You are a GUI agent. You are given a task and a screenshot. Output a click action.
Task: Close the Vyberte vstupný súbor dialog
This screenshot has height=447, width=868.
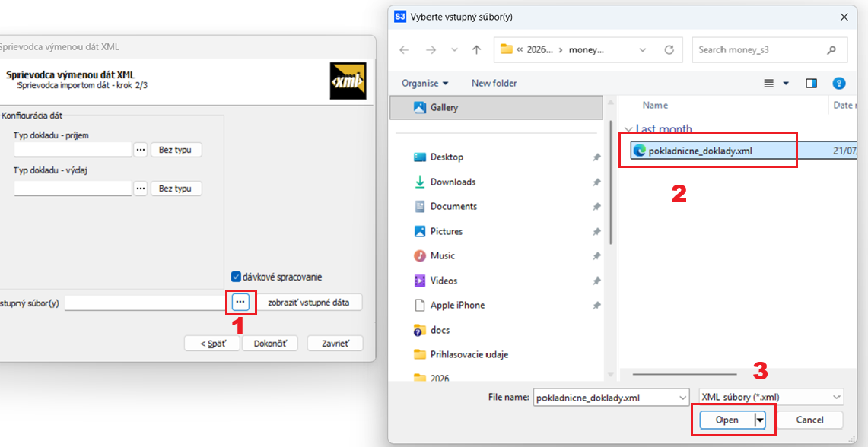tap(844, 17)
